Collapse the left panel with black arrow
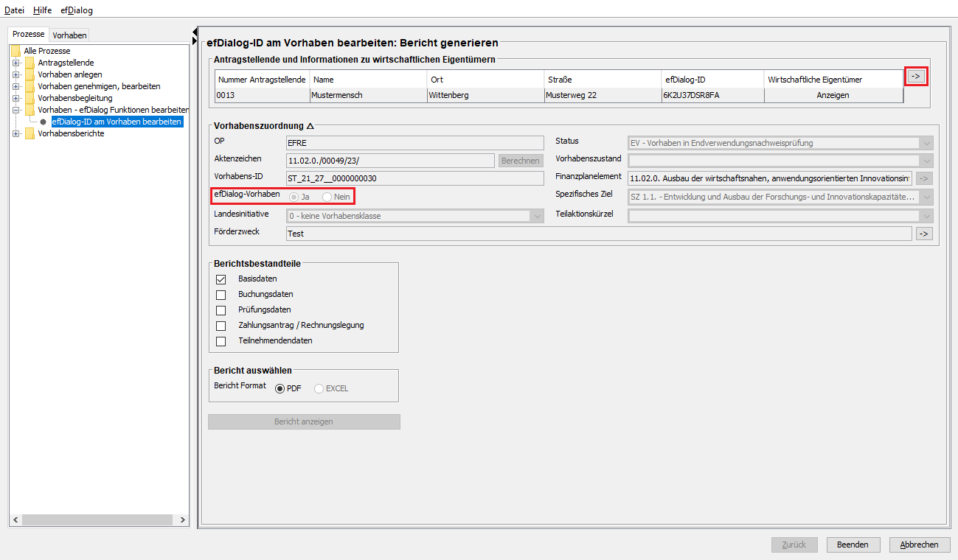This screenshot has width=958, height=560. [x=195, y=31]
